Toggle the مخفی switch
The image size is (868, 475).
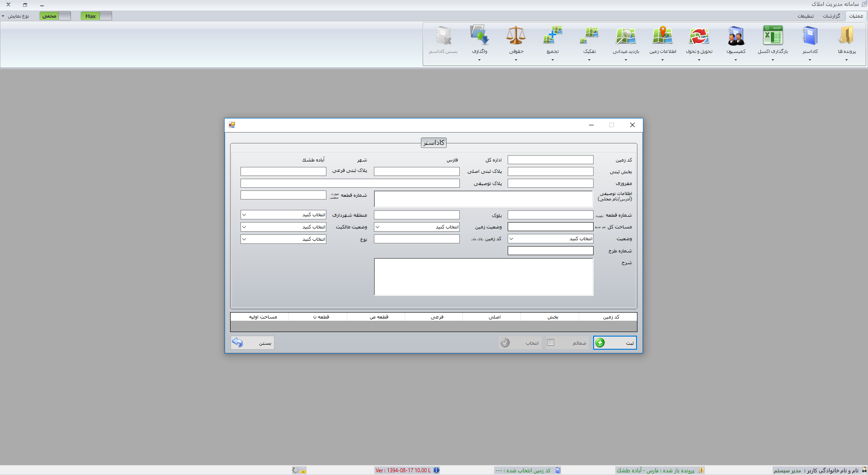tap(55, 16)
